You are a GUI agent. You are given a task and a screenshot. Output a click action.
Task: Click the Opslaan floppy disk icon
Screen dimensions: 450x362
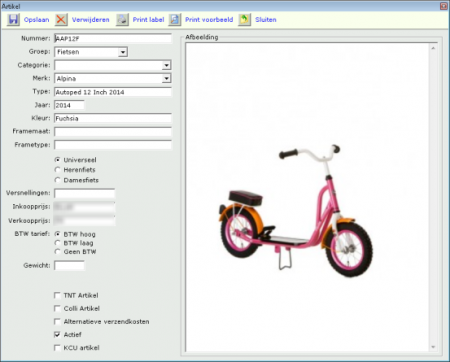click(x=13, y=20)
